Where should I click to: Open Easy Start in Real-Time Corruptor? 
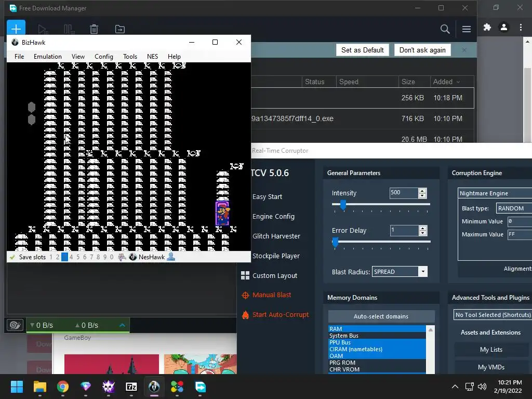[x=267, y=197]
